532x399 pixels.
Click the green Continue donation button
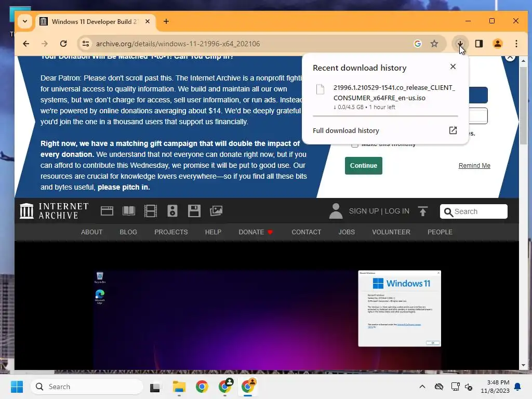364,166
